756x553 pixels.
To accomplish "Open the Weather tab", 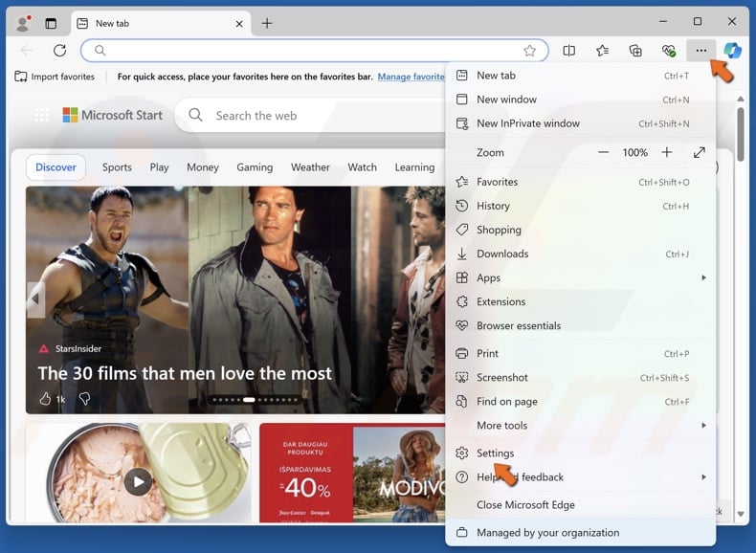I will pyautogui.click(x=310, y=167).
